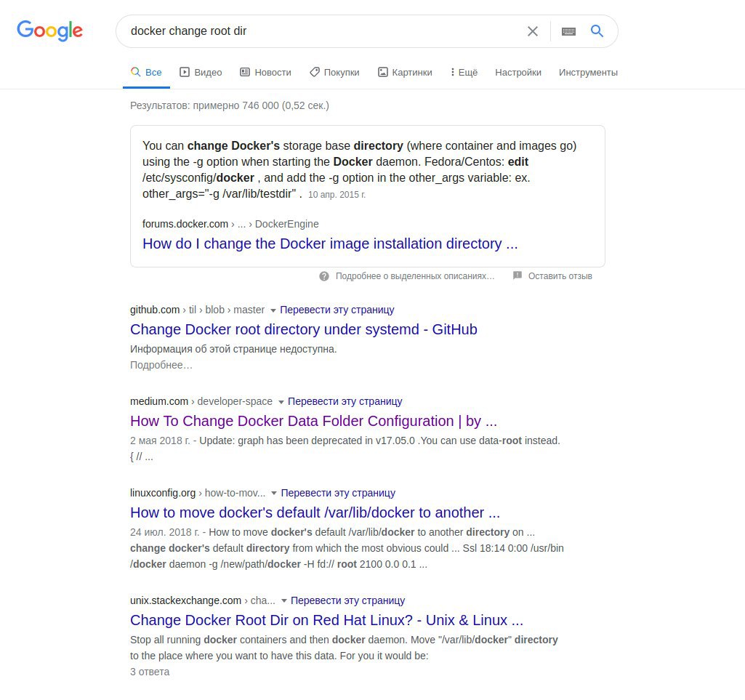This screenshot has width=745, height=700.
Task: Open Настройки menu
Action: coord(518,72)
